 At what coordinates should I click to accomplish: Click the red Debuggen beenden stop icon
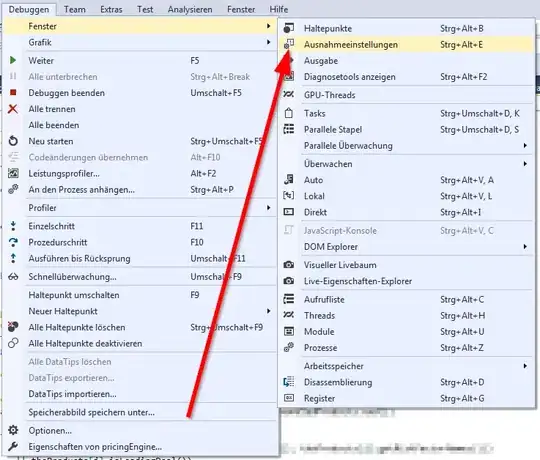tap(13, 92)
